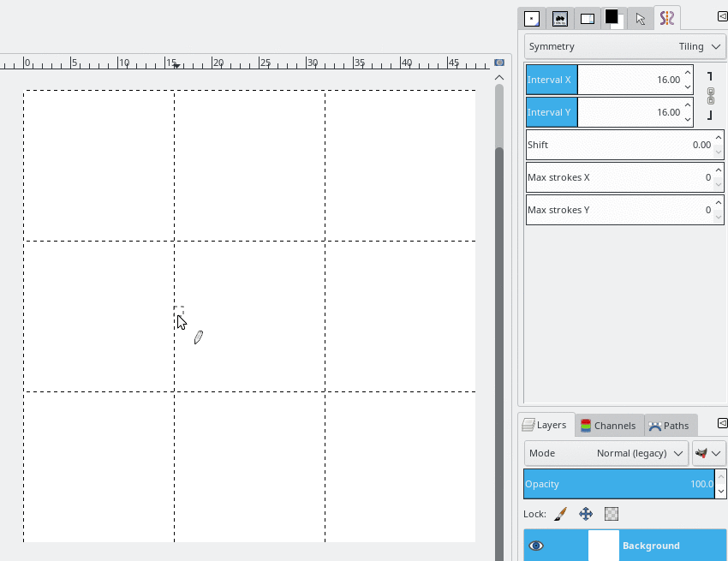Increase Max strokes Y with up arrow
Screen dimensions: 728x561
tap(719, 203)
